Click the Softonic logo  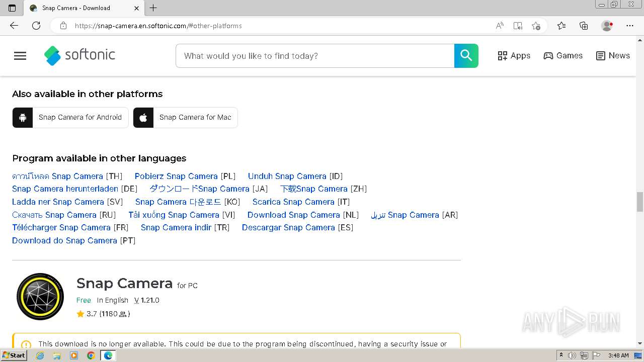pyautogui.click(x=79, y=55)
